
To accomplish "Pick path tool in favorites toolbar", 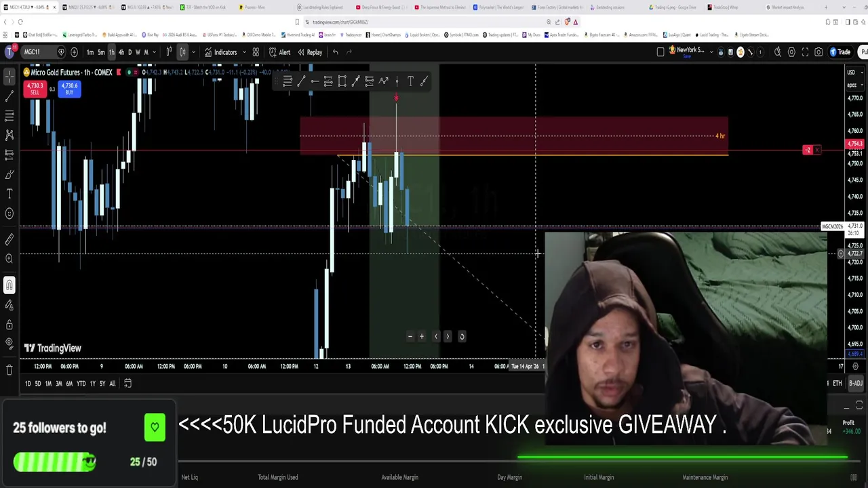I will pyautogui.click(x=383, y=81).
